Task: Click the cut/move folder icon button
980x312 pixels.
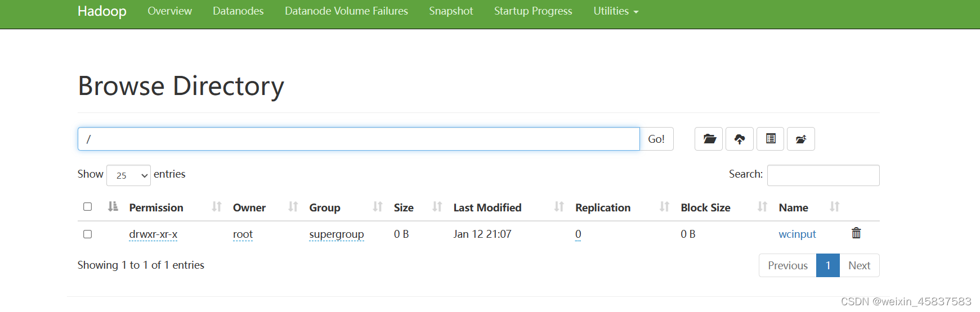Action: click(x=801, y=139)
